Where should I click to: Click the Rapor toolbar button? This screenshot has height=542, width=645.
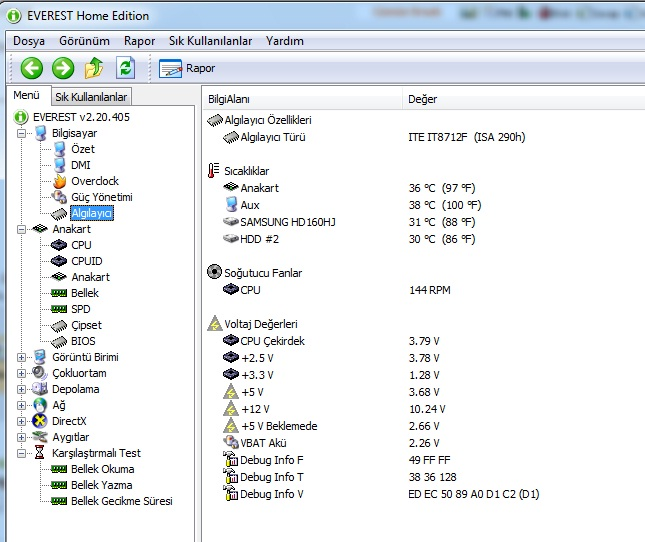[188, 69]
